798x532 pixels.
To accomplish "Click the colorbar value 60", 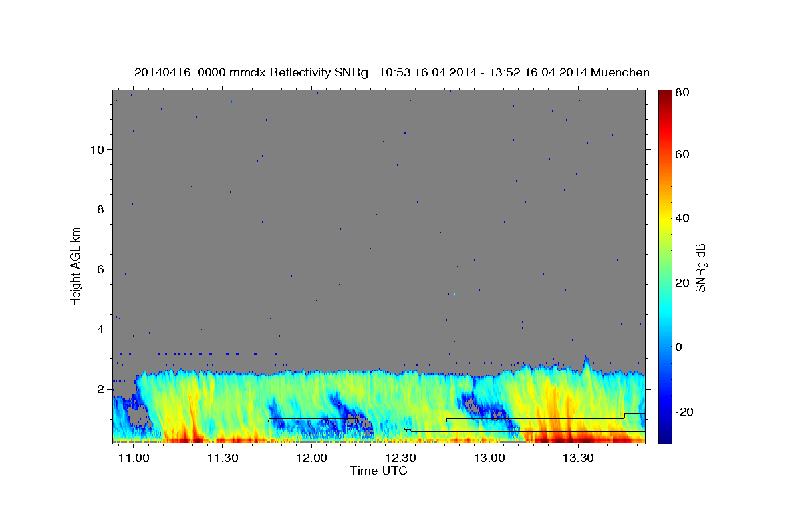I will coord(682,154).
